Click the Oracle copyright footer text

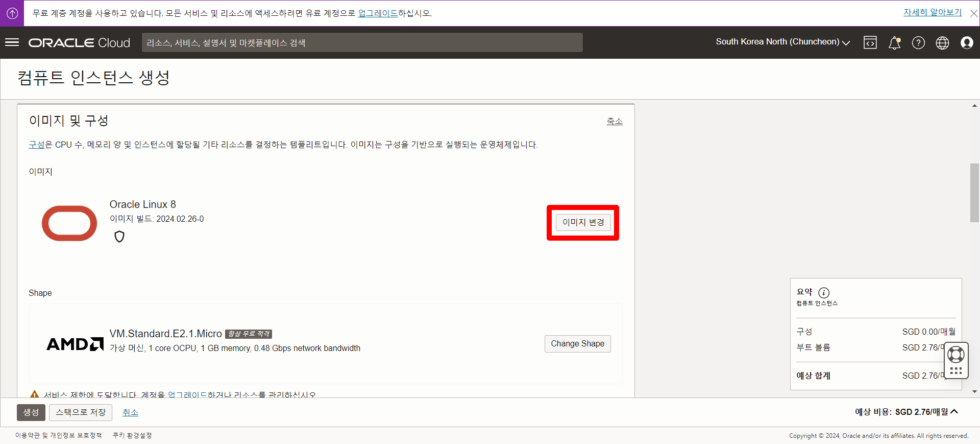click(878, 436)
